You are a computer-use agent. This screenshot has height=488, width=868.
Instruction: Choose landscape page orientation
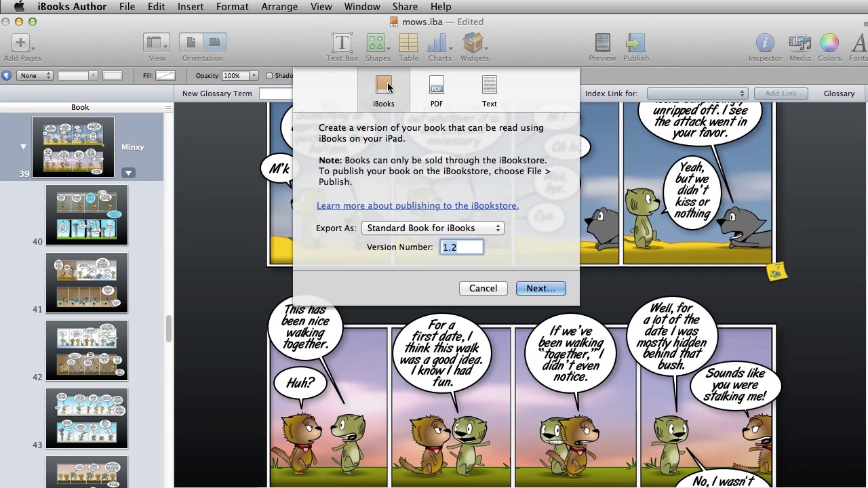[x=214, y=43]
